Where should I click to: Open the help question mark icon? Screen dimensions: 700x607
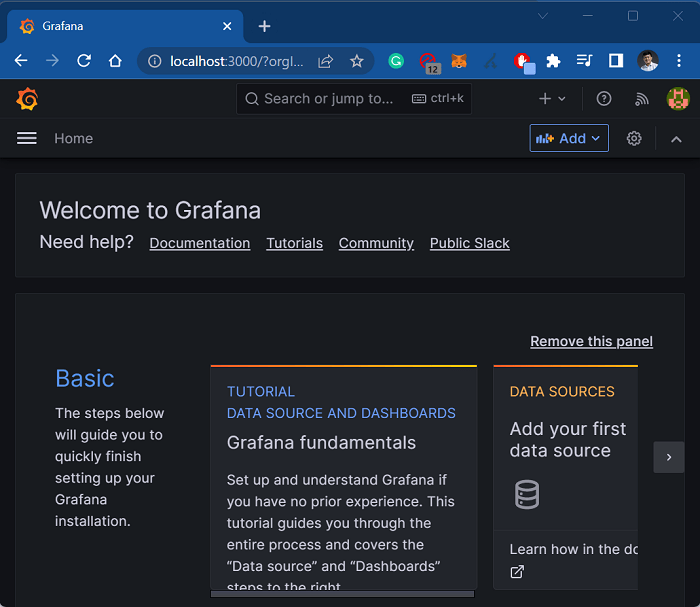(604, 99)
